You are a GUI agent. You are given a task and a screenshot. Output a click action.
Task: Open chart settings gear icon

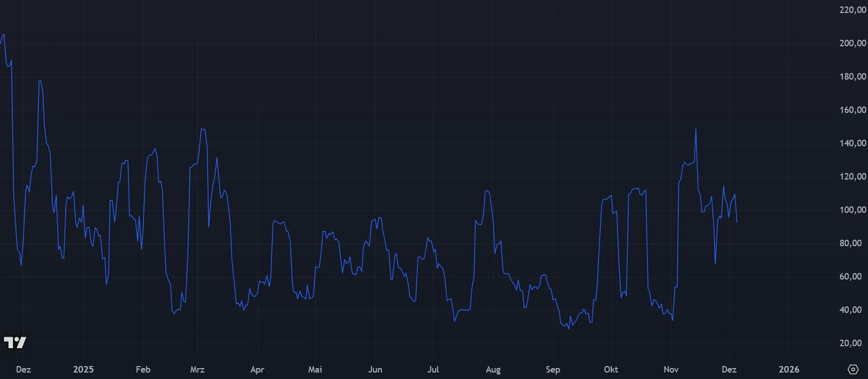[x=853, y=370]
